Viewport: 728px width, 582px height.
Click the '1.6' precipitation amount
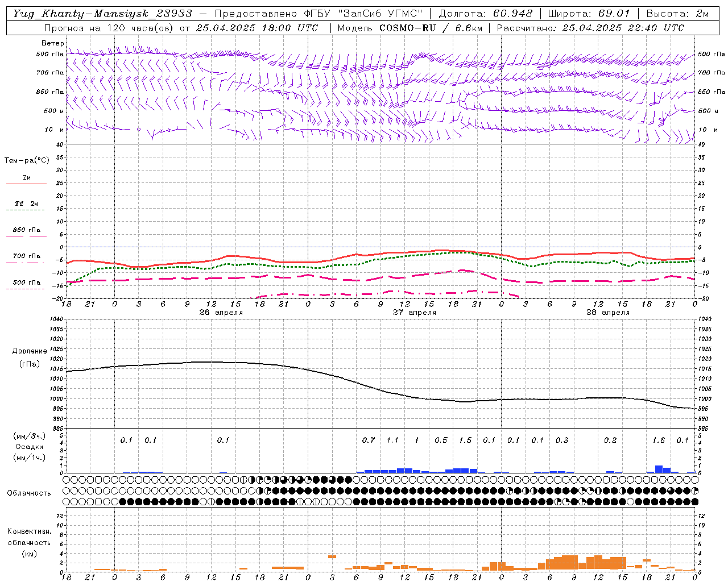[x=659, y=440]
